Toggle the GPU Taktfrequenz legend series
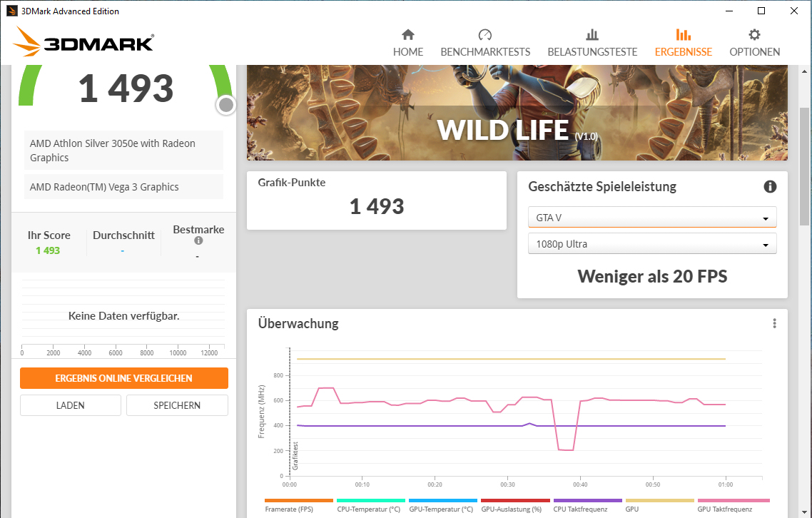 734,506
